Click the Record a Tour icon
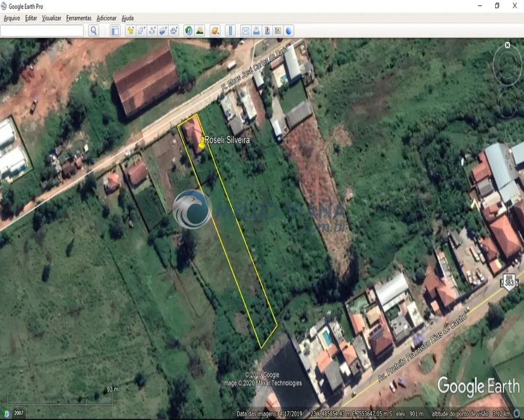The height and width of the screenshot is (420, 524). [174, 31]
